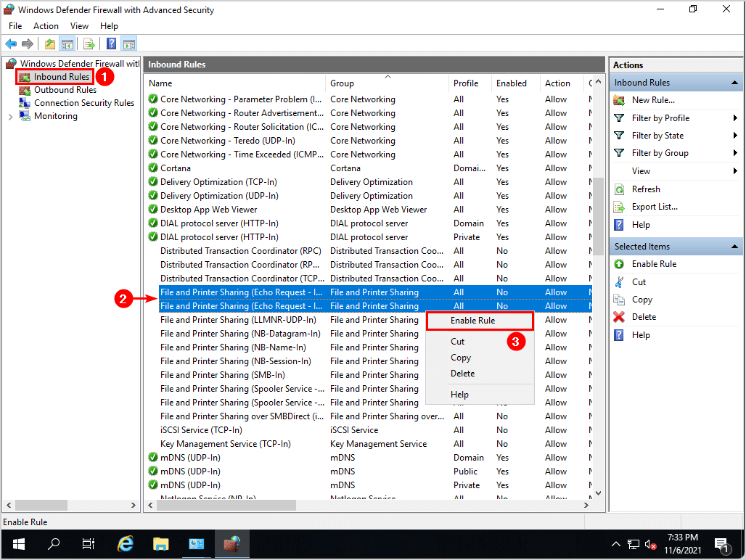
Task: Open the Windows Start menu
Action: (x=19, y=544)
